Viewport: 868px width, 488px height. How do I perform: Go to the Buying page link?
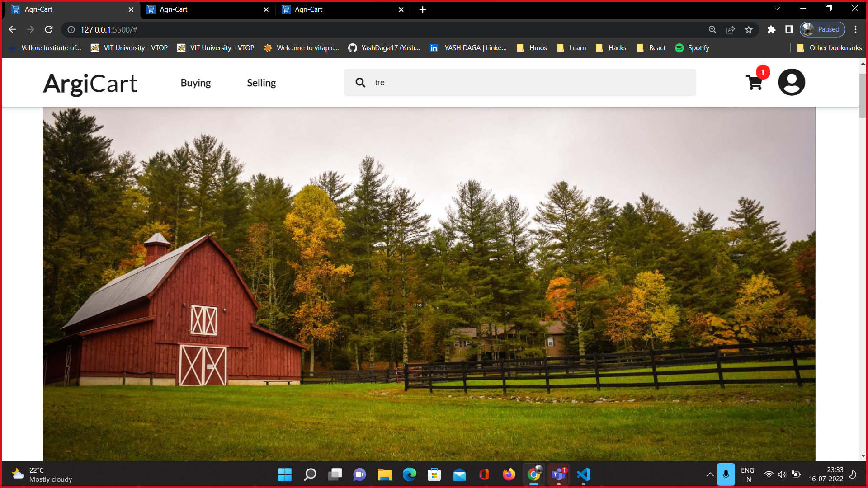(195, 83)
